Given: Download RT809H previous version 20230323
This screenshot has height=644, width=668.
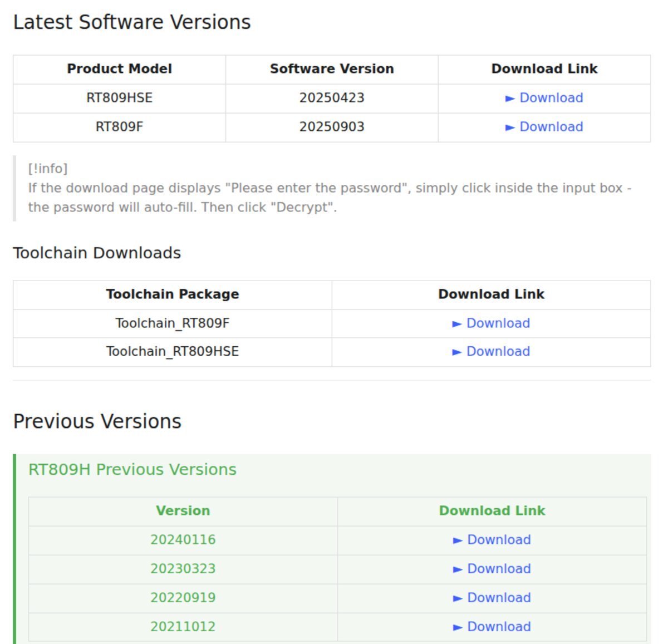Looking at the screenshot, I should point(492,569).
